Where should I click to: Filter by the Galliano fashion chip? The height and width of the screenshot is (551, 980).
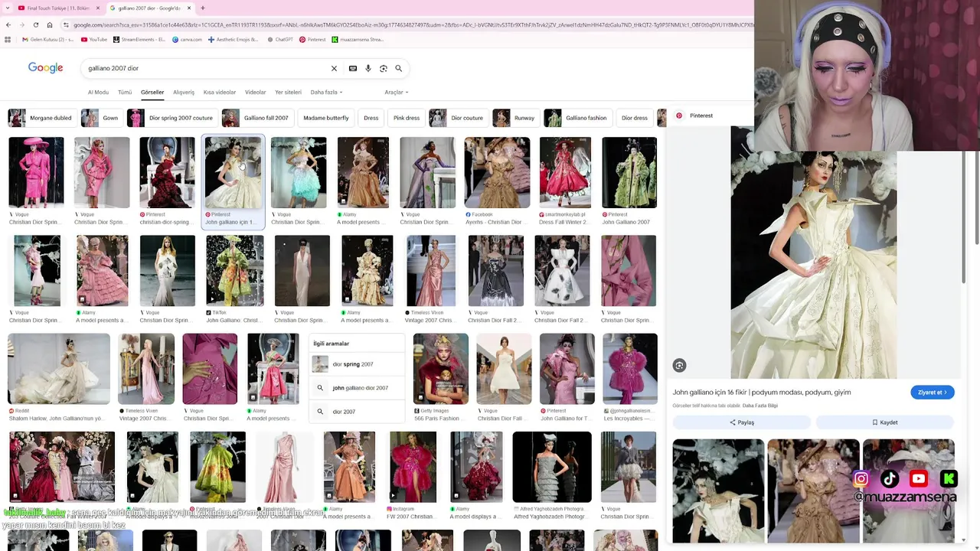pos(577,118)
